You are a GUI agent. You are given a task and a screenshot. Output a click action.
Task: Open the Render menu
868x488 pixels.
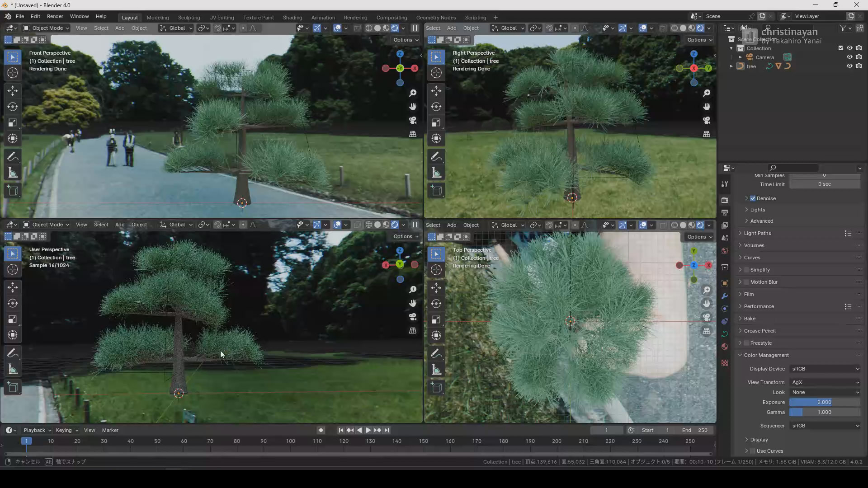pyautogui.click(x=55, y=16)
